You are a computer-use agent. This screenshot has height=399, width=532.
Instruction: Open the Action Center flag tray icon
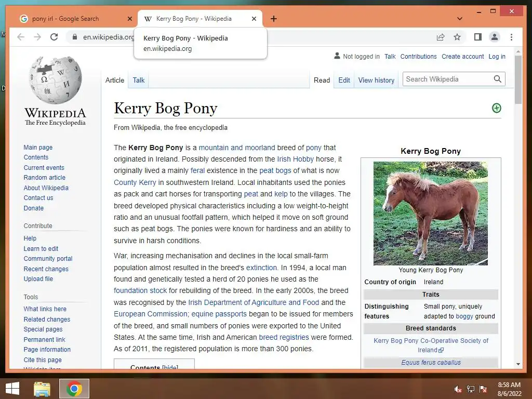(x=483, y=389)
